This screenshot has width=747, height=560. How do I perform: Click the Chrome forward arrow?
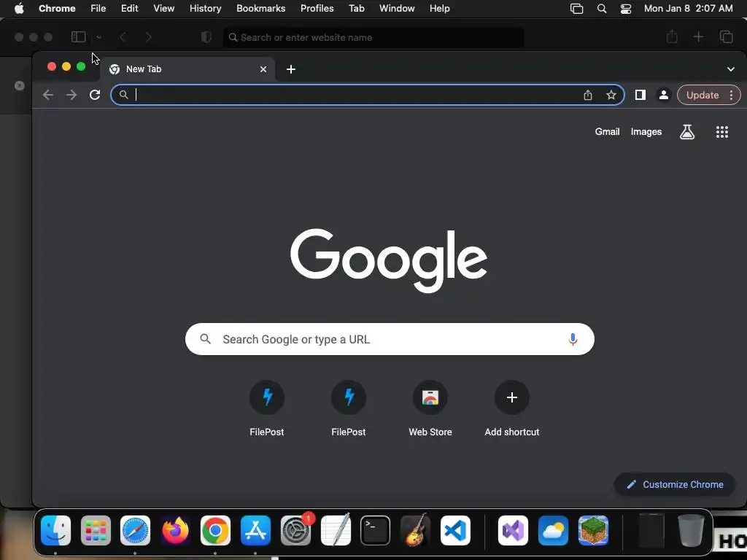(x=71, y=95)
